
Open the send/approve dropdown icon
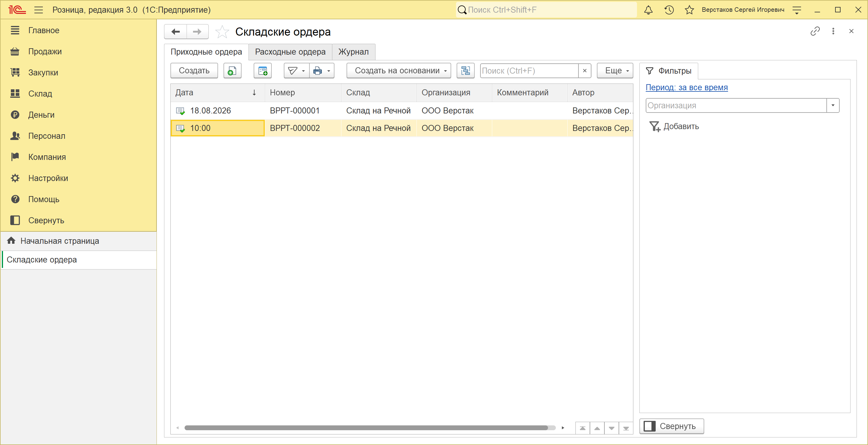[296, 71]
